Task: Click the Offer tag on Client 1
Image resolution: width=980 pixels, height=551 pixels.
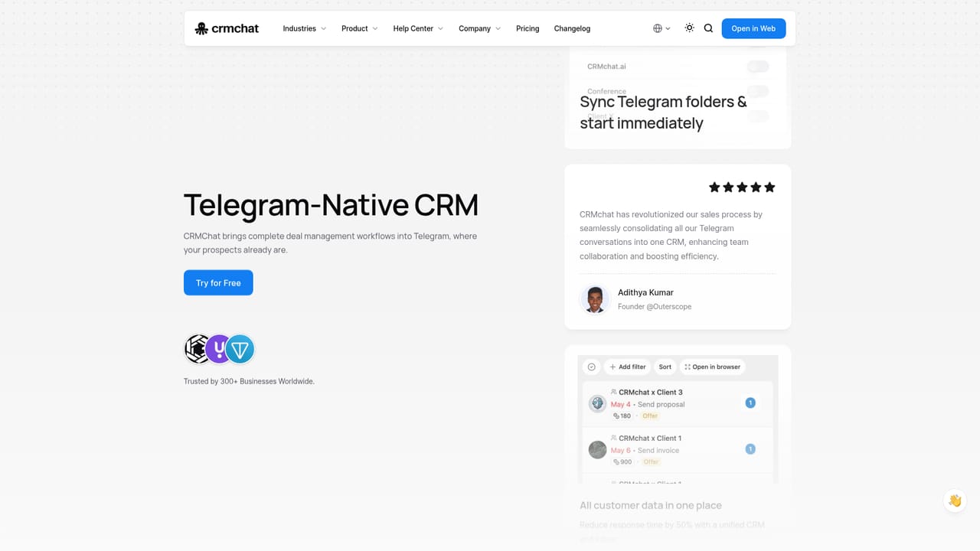Action: pos(651,461)
